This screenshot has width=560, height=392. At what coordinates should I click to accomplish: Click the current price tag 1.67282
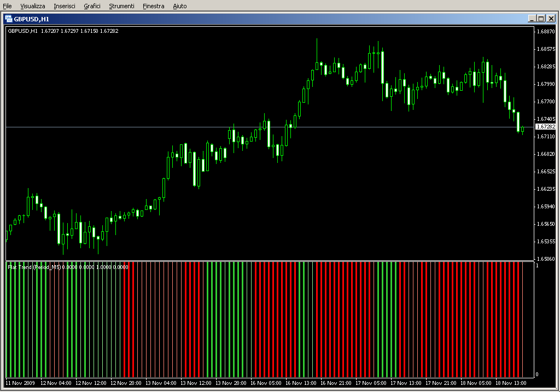point(546,127)
